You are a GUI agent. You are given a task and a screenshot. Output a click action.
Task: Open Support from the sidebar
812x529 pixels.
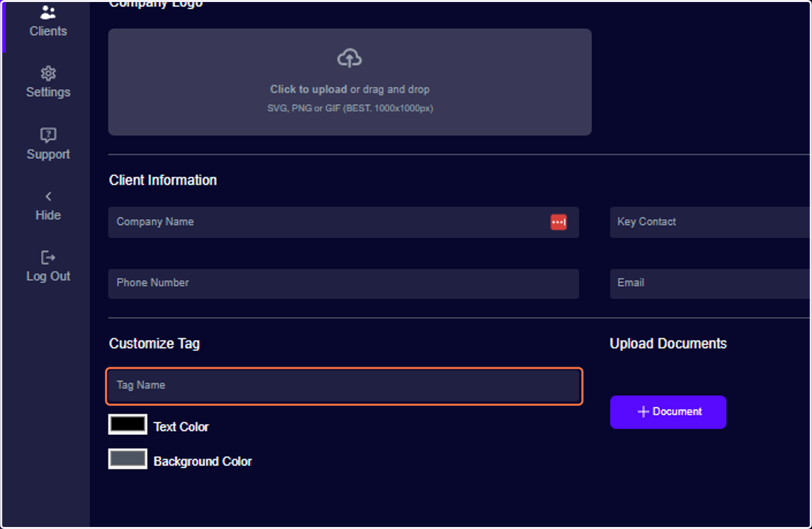pyautogui.click(x=48, y=144)
